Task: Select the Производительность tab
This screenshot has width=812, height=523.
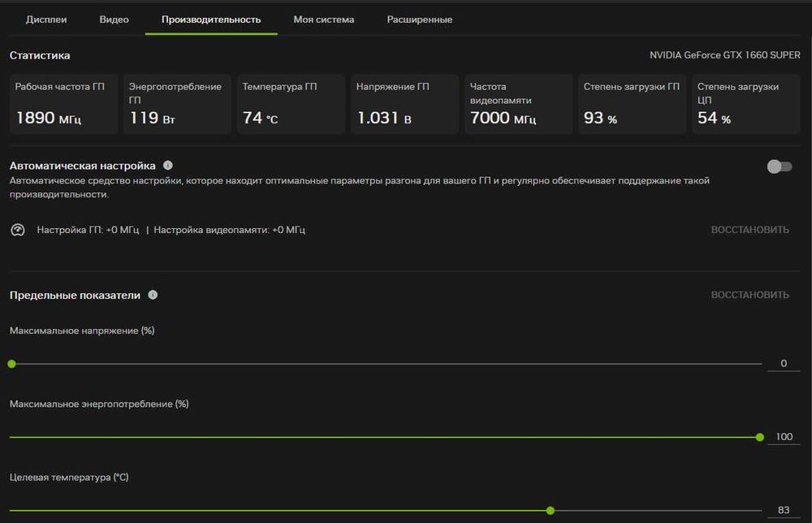Action: click(211, 19)
